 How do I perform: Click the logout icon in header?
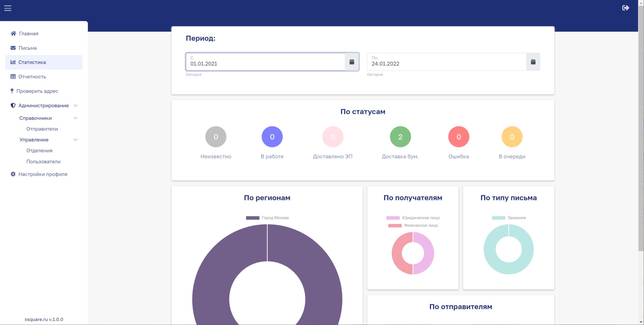pyautogui.click(x=626, y=8)
